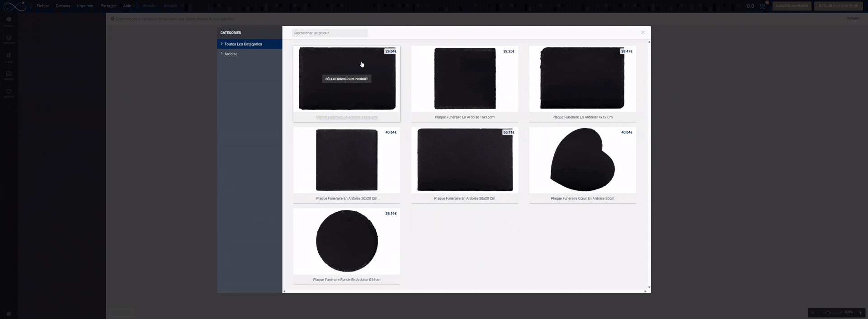Open the Produit panel in sidebar

click(x=9, y=21)
